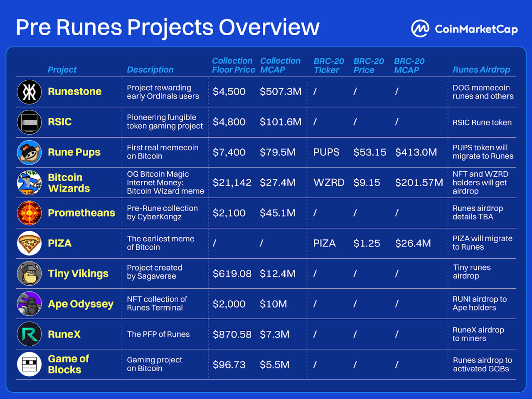Screen dimensions: 532x399
Task: Click the CoinMarketCap logo symbol
Action: (x=420, y=29)
